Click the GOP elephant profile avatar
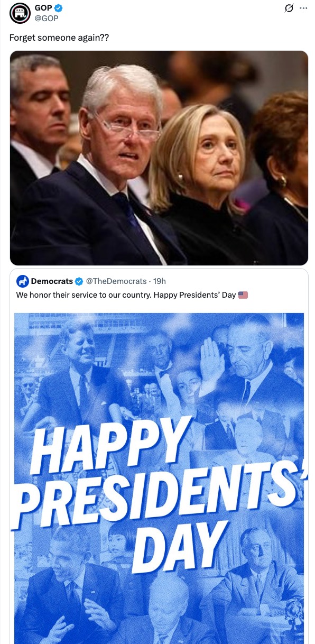The image size is (315, 644). point(19,13)
